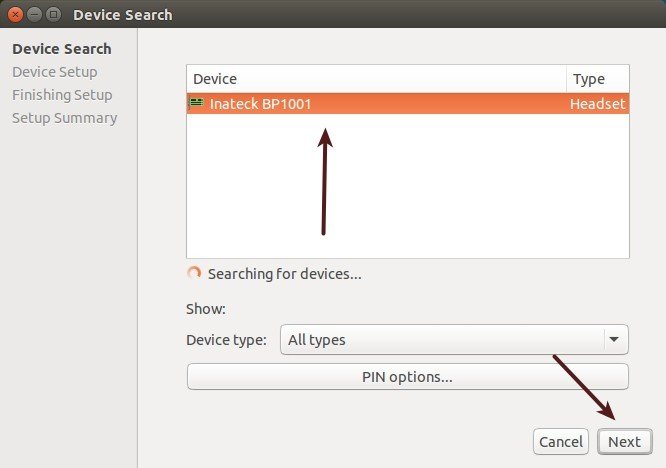Close the Device Search window
The image size is (666, 468).
click(17, 14)
